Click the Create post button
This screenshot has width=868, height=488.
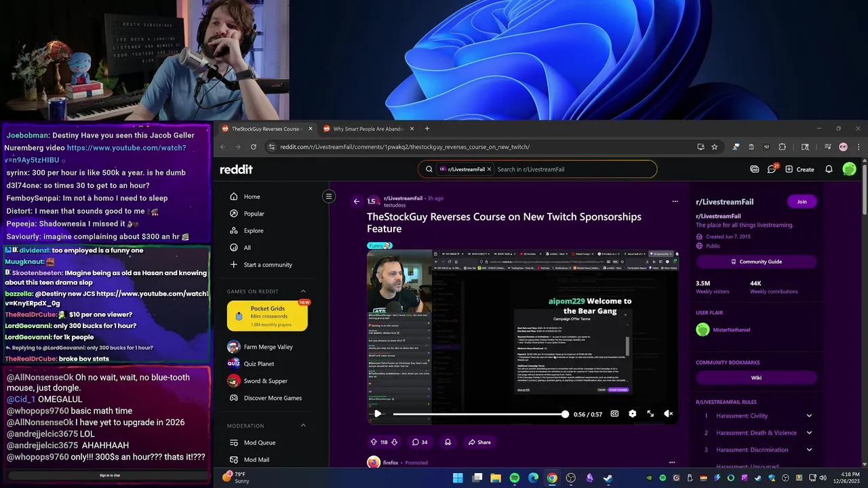800,169
